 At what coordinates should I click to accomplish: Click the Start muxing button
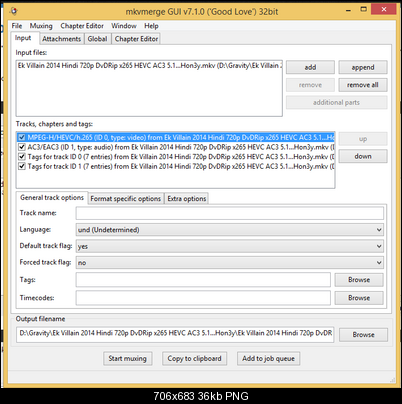(127, 359)
